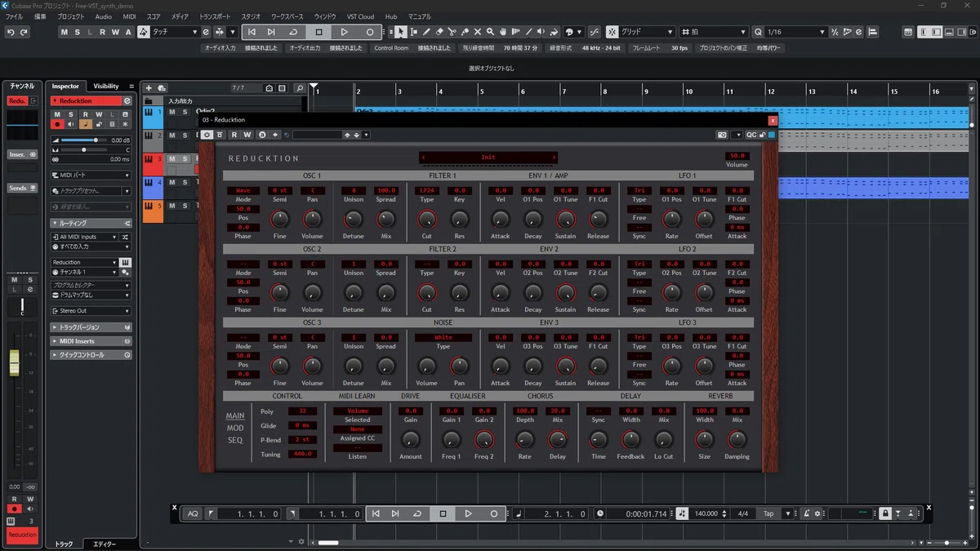Adjust the Inspector pan slider
980x551 pixels.
tap(84, 149)
